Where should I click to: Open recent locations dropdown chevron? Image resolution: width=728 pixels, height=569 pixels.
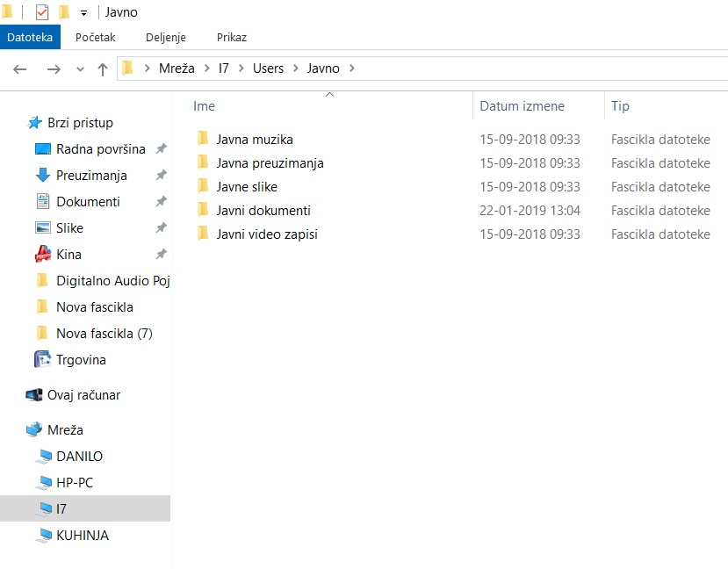pos(80,68)
